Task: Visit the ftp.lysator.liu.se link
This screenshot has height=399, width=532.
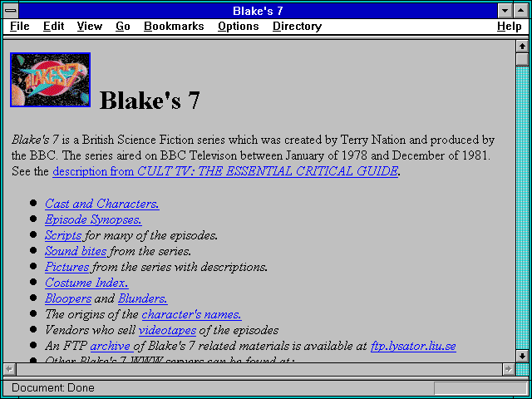Action: [x=413, y=346]
